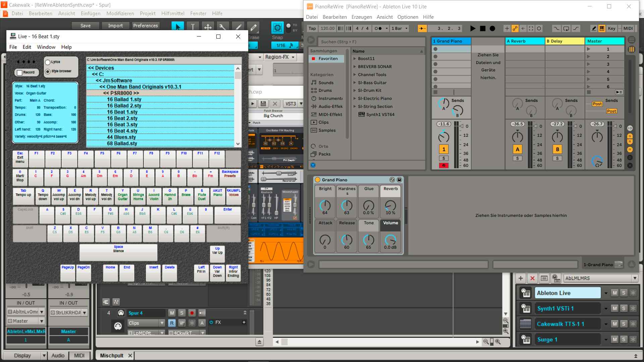The height and width of the screenshot is (362, 644).
Task: Expand the Boost11 folder in Ableton browser
Action: (x=355, y=59)
